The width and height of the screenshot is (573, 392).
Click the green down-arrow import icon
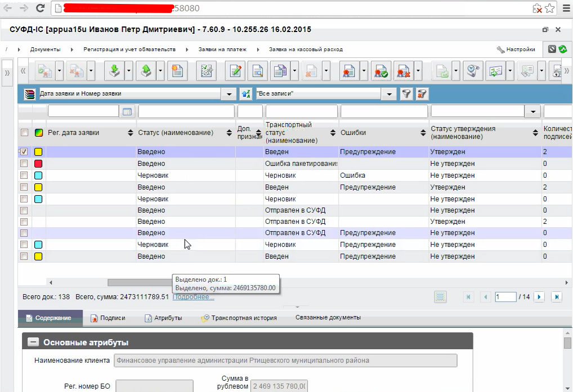click(x=114, y=71)
